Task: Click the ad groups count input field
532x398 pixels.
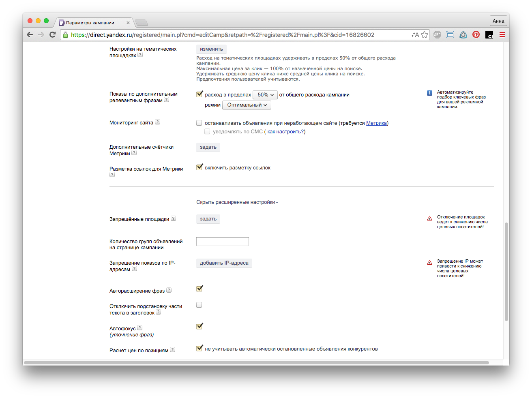Action: (x=222, y=242)
